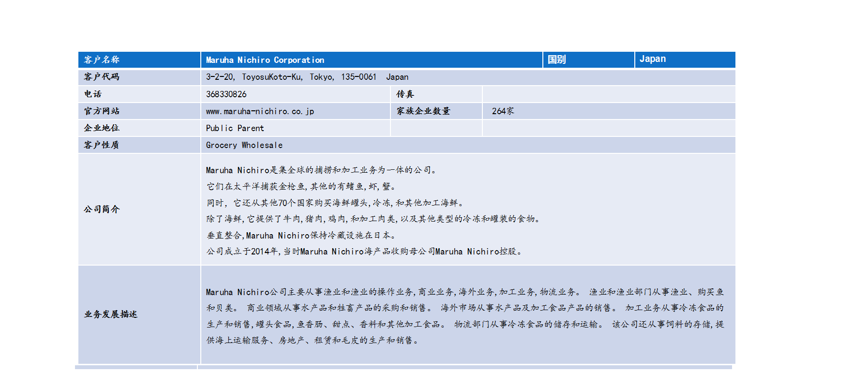Click the 业务发展描述 label

click(111, 314)
